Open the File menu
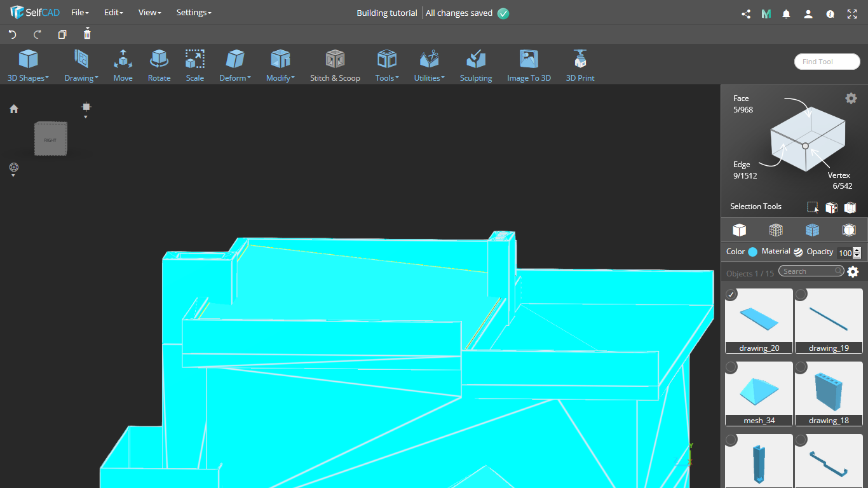The width and height of the screenshot is (868, 488). [79, 13]
